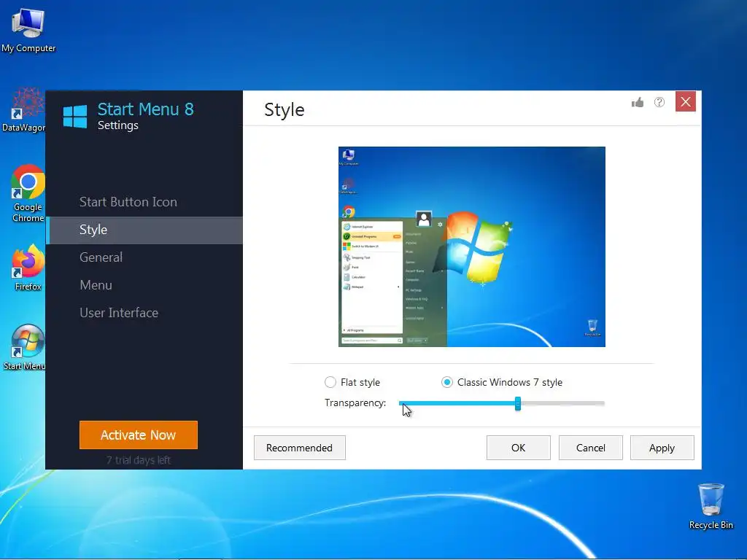Select the DataWagon desktop shortcut
747x560 pixels.
pyautogui.click(x=24, y=109)
